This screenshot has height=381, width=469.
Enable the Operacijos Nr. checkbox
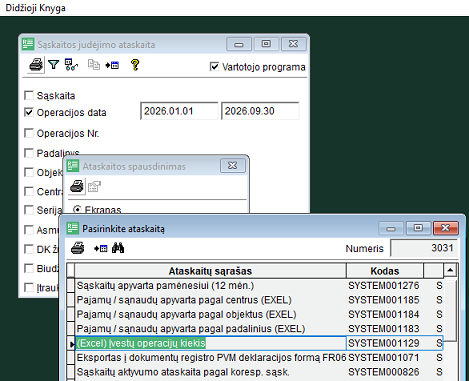pyautogui.click(x=29, y=133)
